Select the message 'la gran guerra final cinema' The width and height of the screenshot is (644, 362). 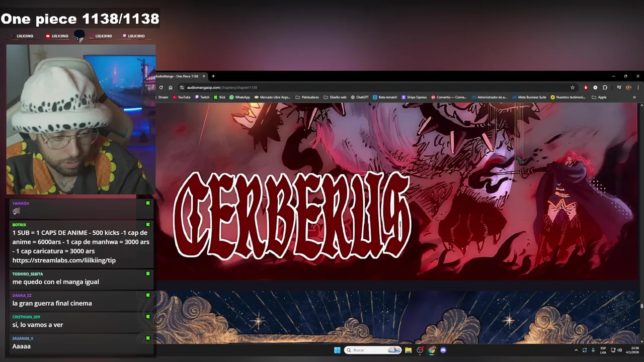[52, 303]
